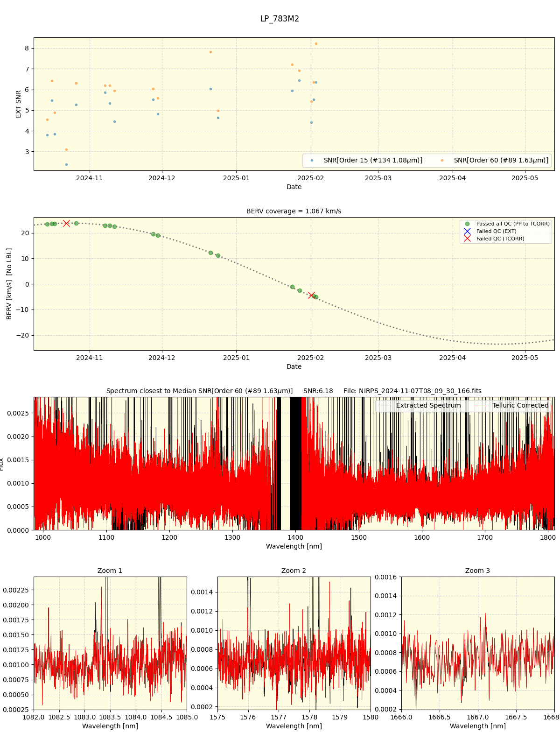Click the SNR Order 15 legend entry
The width and height of the screenshot is (560, 747).
367,161
